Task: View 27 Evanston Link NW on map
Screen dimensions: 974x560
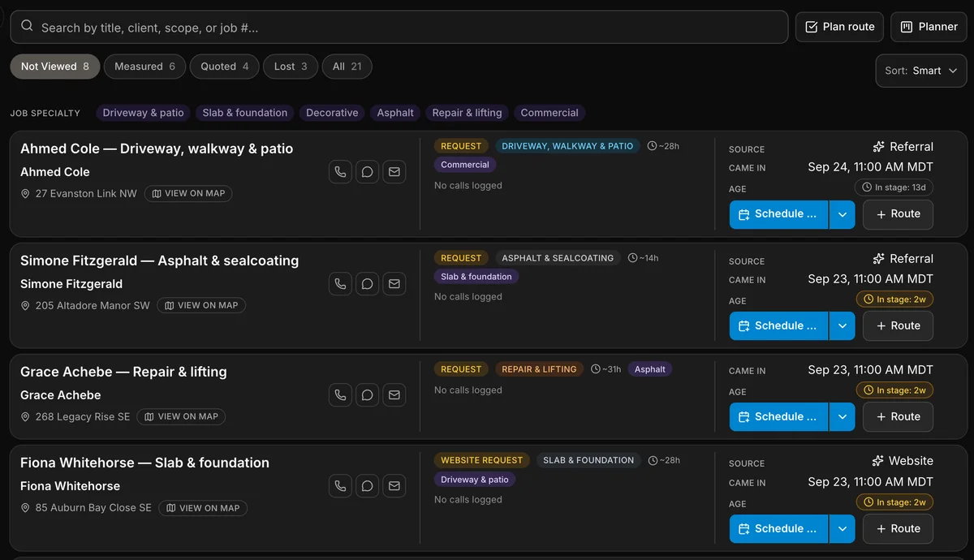Action: click(x=188, y=194)
